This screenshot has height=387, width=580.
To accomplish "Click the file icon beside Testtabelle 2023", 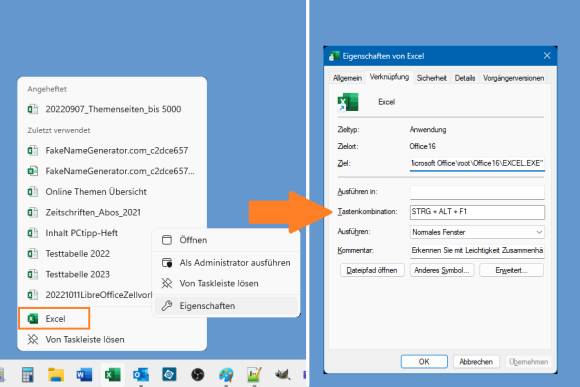I will point(33,274).
